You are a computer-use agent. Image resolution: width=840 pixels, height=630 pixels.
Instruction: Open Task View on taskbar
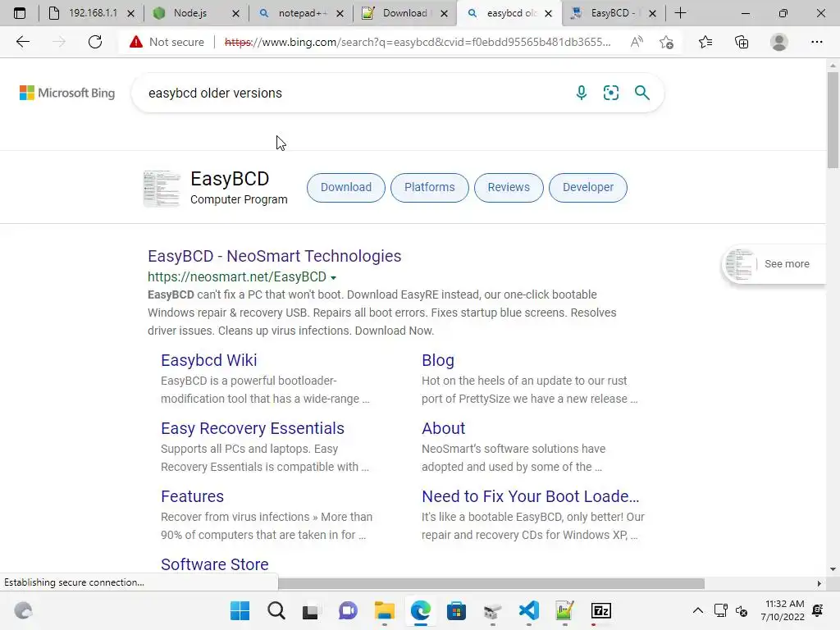pyautogui.click(x=311, y=610)
